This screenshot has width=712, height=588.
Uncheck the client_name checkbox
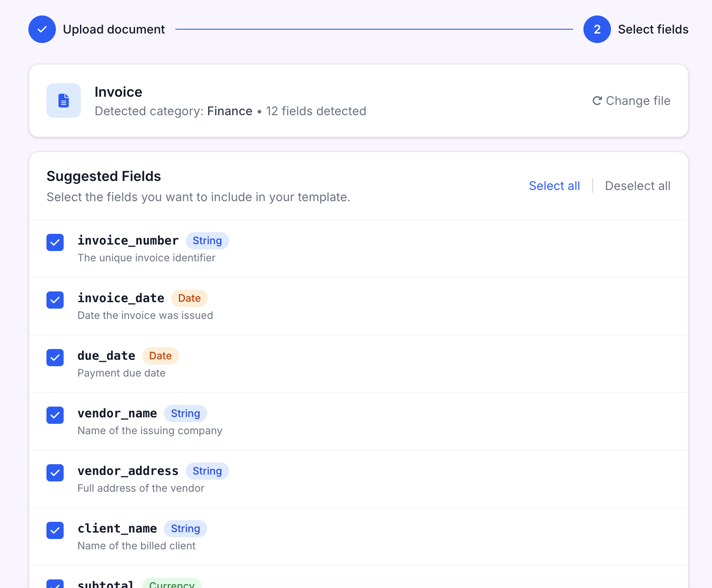pos(55,530)
